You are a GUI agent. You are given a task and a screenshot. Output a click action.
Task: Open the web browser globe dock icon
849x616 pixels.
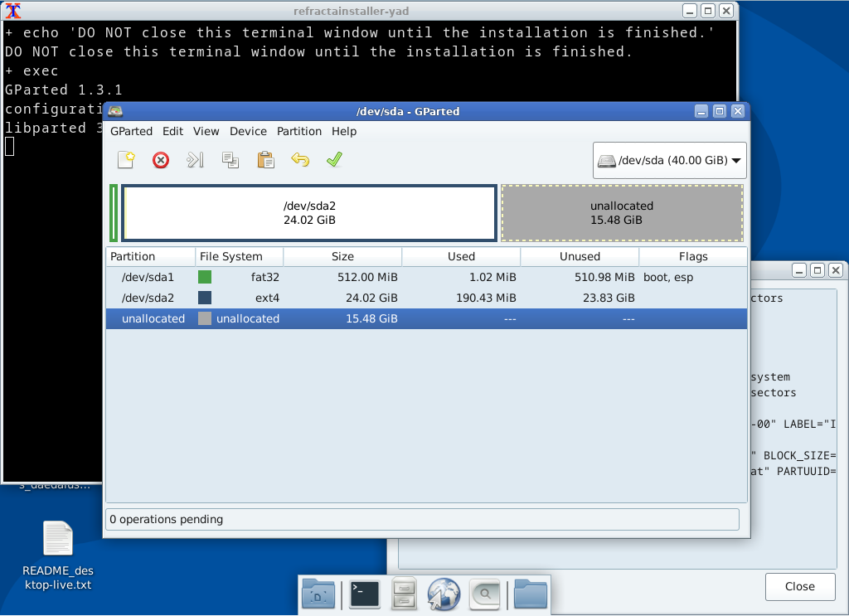point(444,594)
